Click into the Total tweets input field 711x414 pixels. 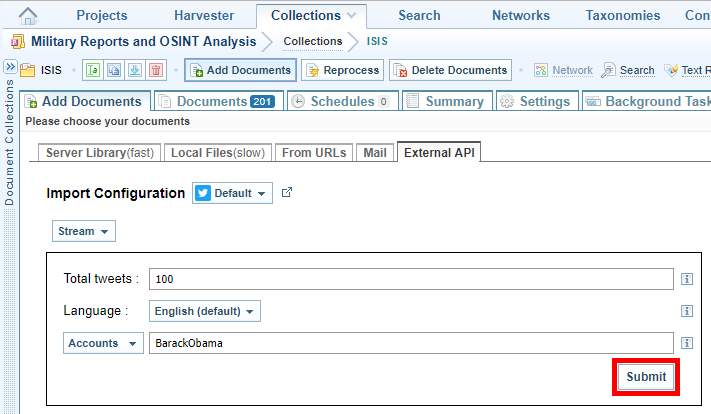click(410, 279)
